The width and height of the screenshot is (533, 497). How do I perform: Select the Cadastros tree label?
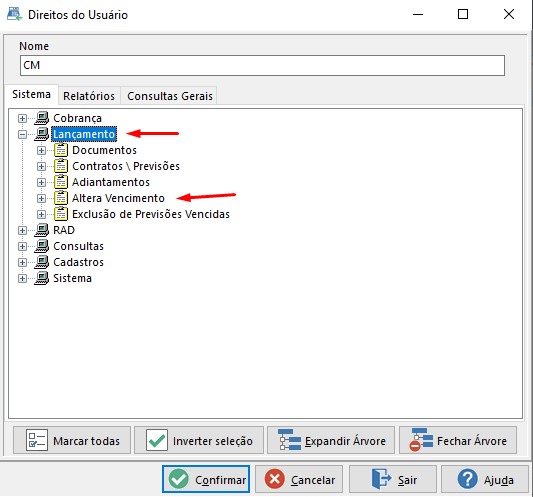tap(79, 262)
